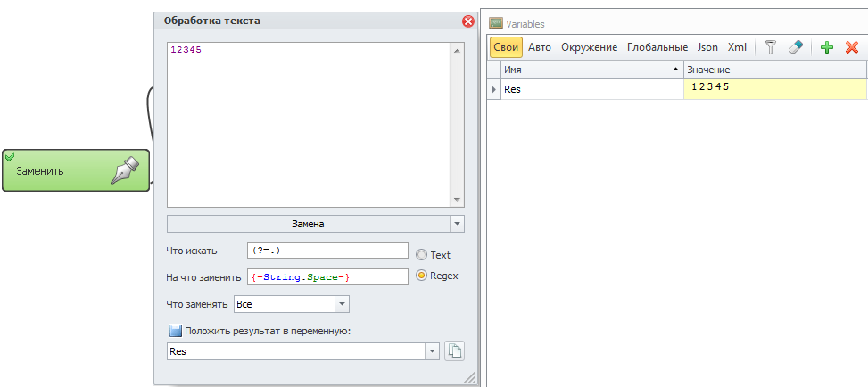Click the copy icon next to Res field
The image size is (868, 387).
pos(454,351)
